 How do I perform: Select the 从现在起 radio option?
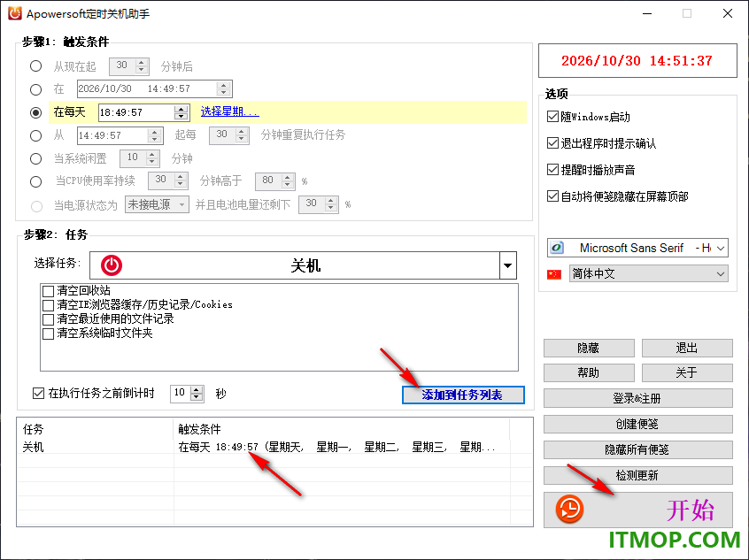point(35,65)
